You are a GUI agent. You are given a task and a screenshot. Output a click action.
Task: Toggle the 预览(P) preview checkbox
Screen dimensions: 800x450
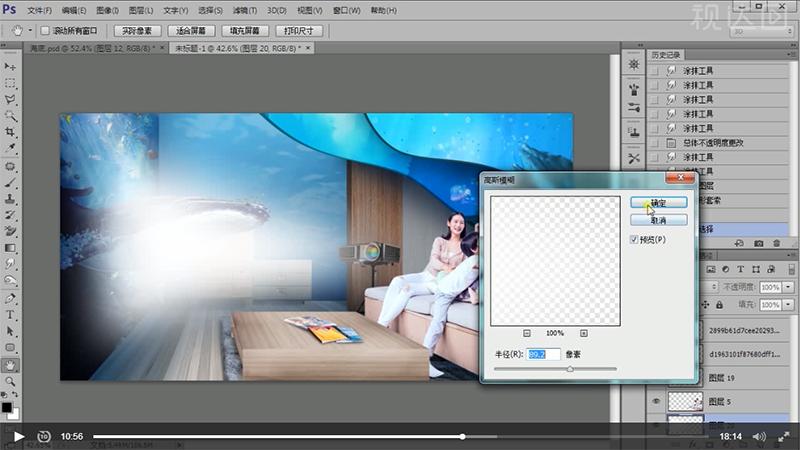635,240
